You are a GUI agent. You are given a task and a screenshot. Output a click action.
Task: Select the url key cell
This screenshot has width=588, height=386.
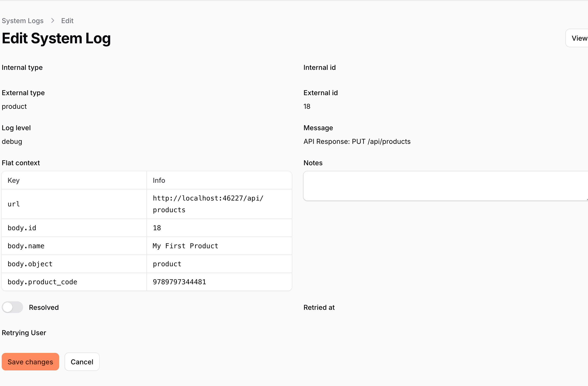point(74,204)
